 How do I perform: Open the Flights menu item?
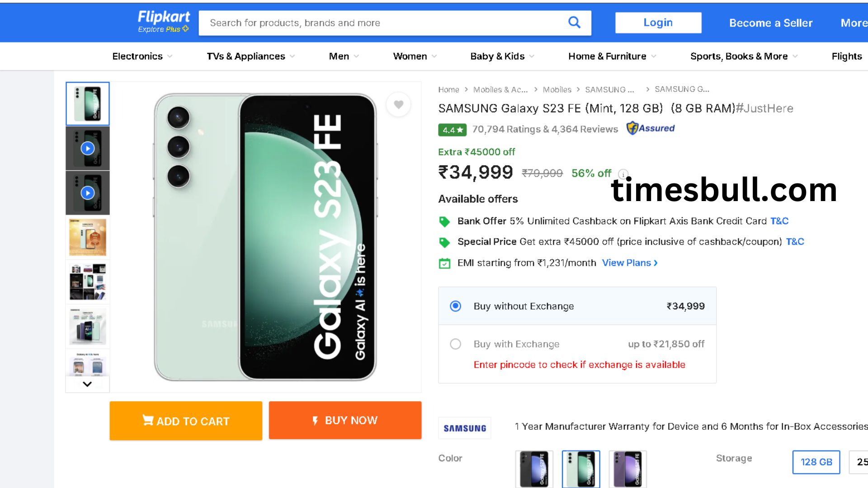[x=846, y=56]
